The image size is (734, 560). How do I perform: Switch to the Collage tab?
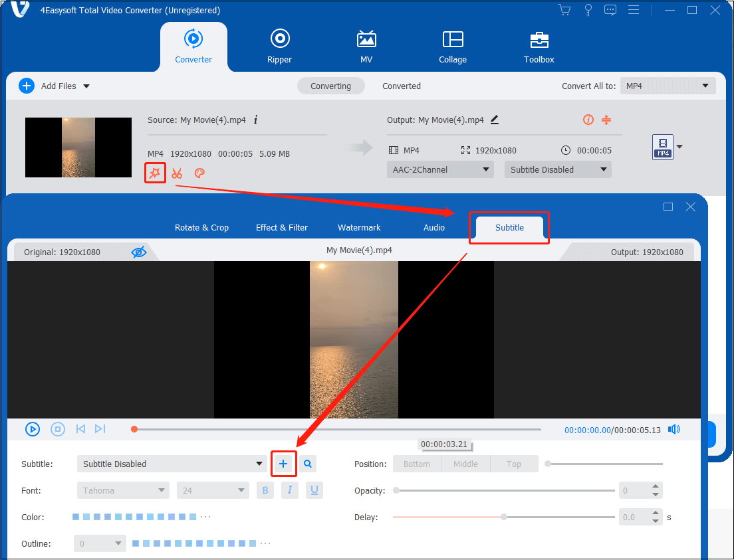coord(453,47)
